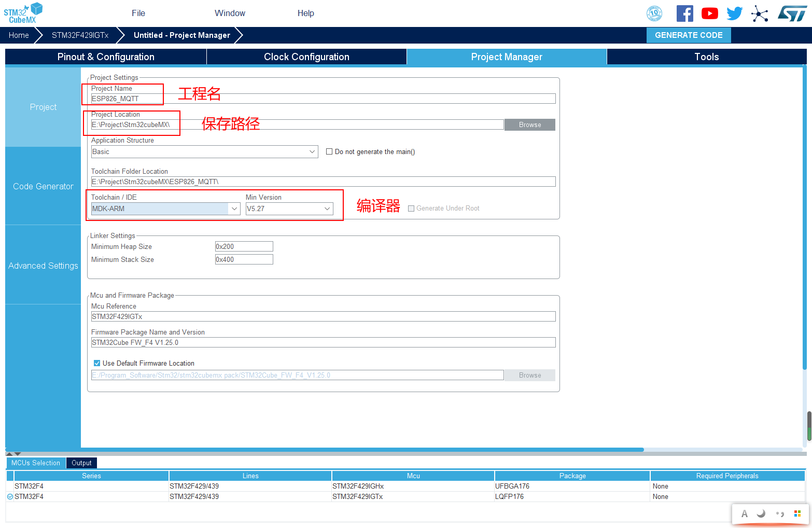The height and width of the screenshot is (528, 812).
Task: Select the Project side tab
Action: [x=43, y=107]
